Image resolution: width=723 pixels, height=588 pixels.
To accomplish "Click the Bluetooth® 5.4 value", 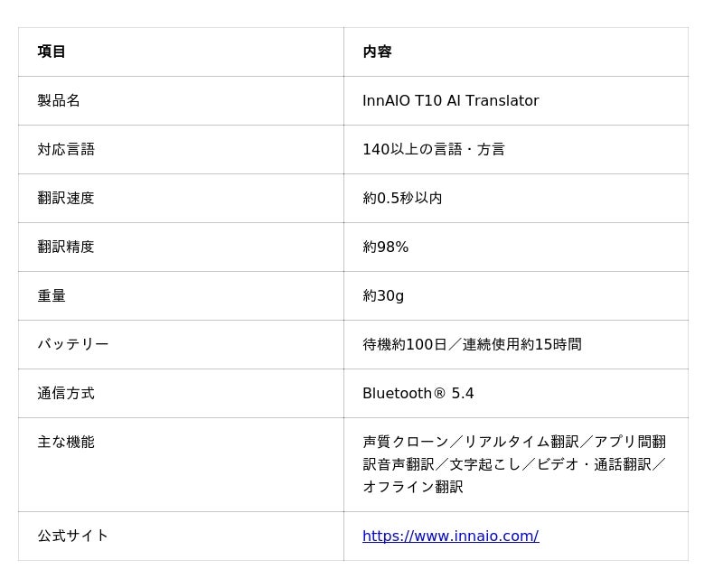I will [x=418, y=393].
